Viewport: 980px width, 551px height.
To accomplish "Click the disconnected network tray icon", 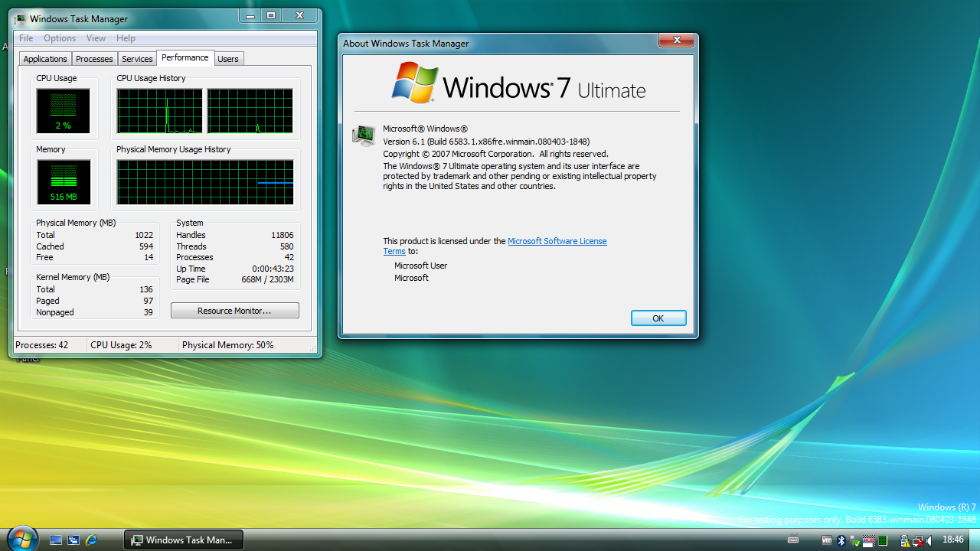I will tap(918, 540).
